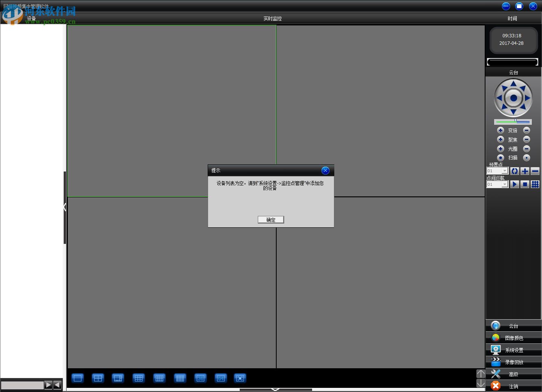This screenshot has height=392, width=542.
Task: Call the selected preset point (refresh icon)
Action: tap(514, 171)
